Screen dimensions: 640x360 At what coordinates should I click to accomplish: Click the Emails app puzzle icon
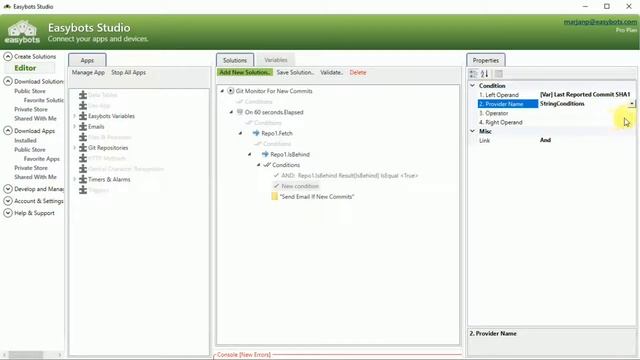pyautogui.click(x=83, y=127)
